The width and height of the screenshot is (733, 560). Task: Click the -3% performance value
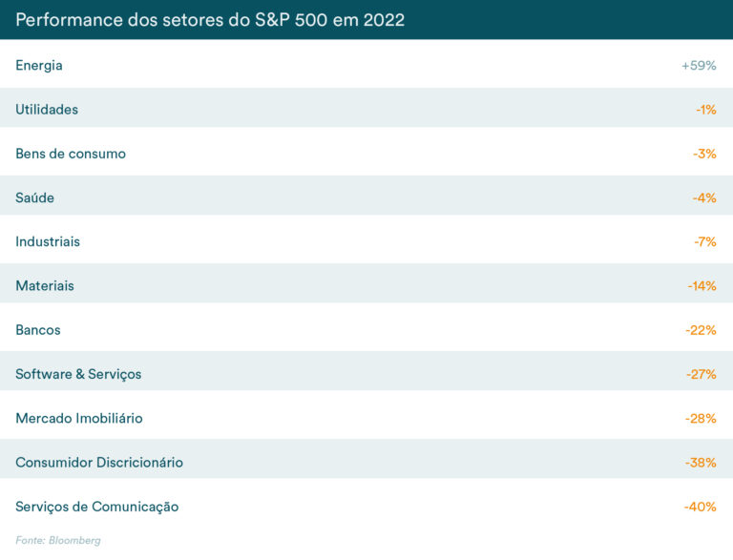pos(704,154)
